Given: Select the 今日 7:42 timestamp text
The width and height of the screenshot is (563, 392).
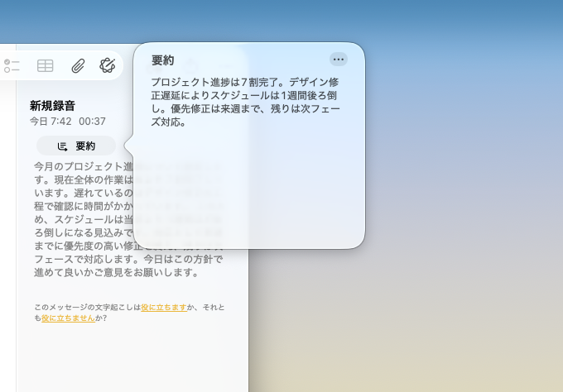Looking at the screenshot, I should [x=51, y=122].
